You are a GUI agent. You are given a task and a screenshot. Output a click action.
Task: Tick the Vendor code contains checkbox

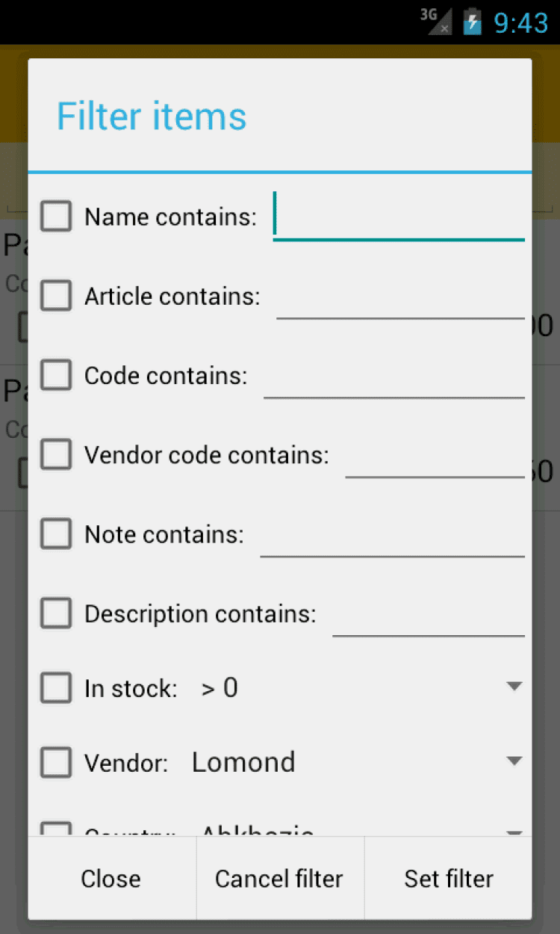pyautogui.click(x=56, y=454)
